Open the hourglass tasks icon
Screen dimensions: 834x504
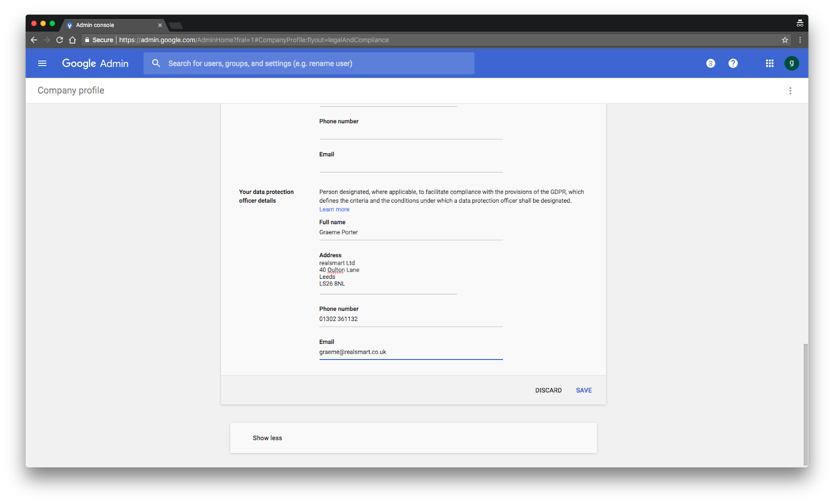[710, 63]
